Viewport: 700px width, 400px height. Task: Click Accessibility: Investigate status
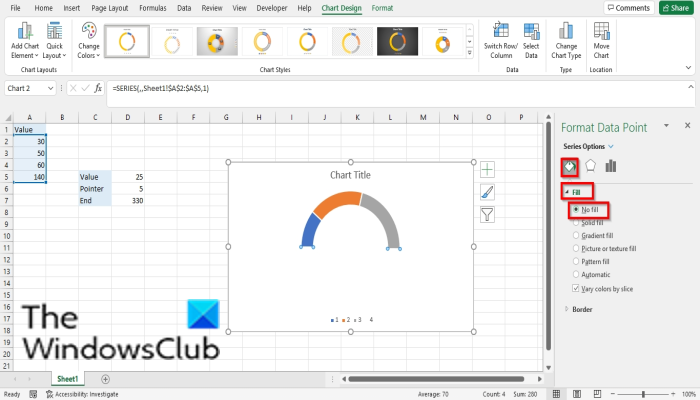(x=82, y=394)
